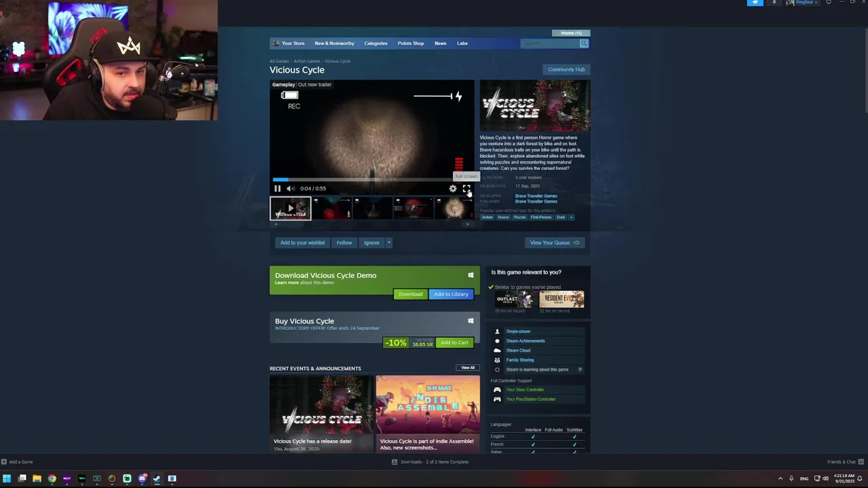Screen dimensions: 868x488
Task: Open Chrome from the taskbar
Action: 52,479
